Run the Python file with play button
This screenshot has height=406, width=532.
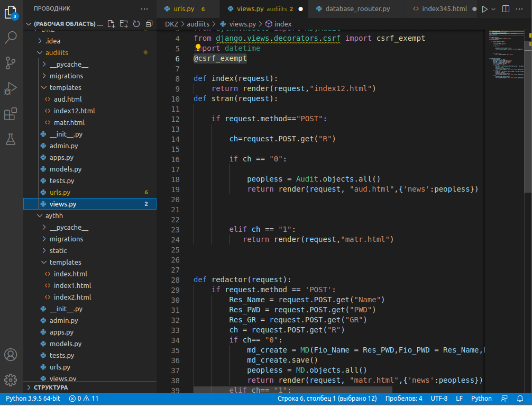click(x=484, y=9)
